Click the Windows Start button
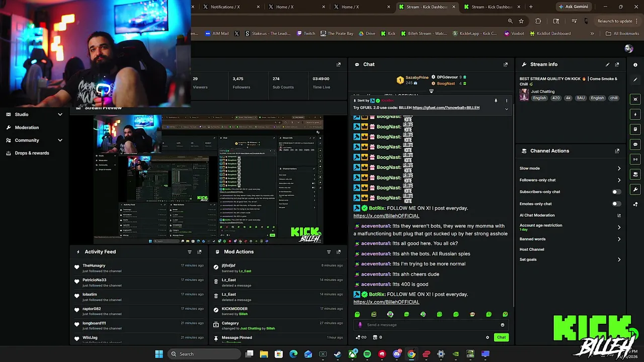This screenshot has height=362, width=644. [x=159, y=354]
